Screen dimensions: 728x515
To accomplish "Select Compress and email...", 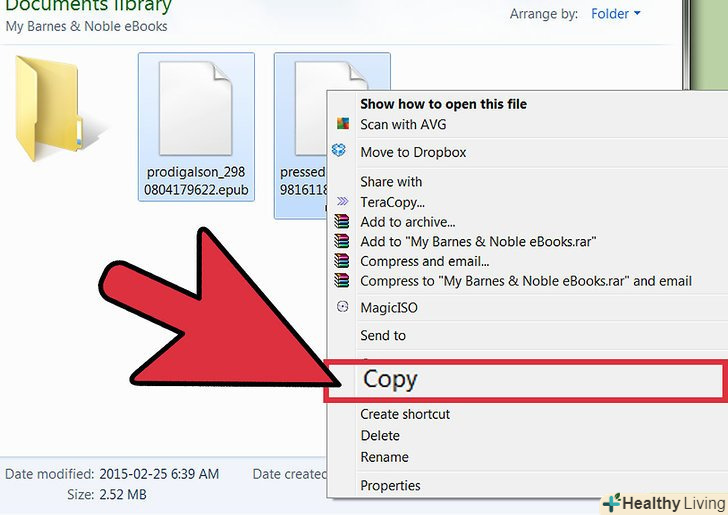I will [424, 261].
